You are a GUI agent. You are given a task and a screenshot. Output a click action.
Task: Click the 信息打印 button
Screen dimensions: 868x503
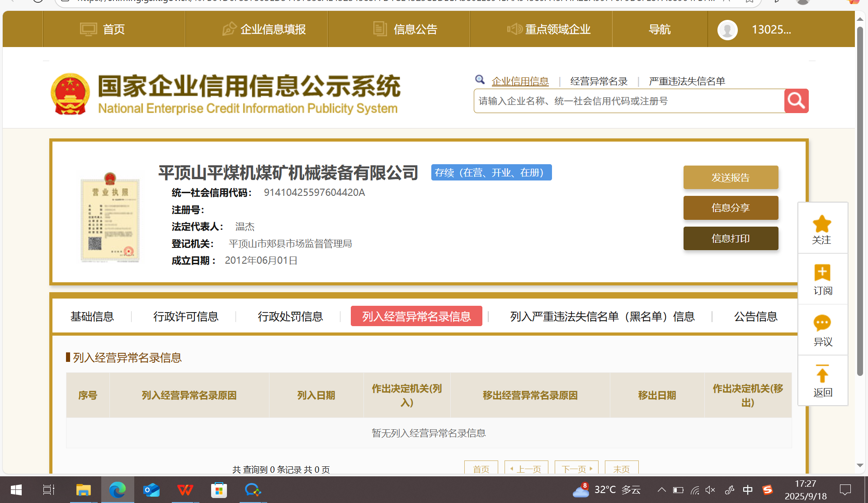click(731, 238)
